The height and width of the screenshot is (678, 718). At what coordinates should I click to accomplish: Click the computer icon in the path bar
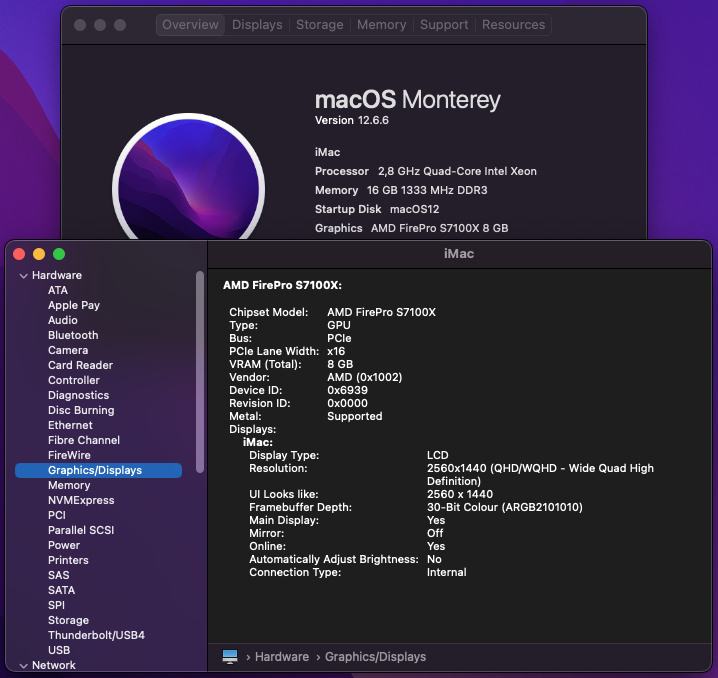point(230,657)
